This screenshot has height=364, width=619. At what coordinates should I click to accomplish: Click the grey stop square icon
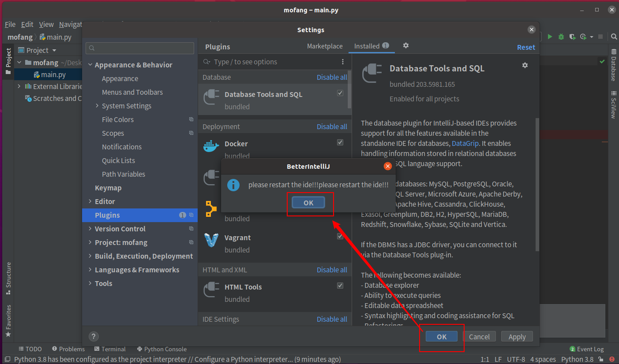pos(600,37)
